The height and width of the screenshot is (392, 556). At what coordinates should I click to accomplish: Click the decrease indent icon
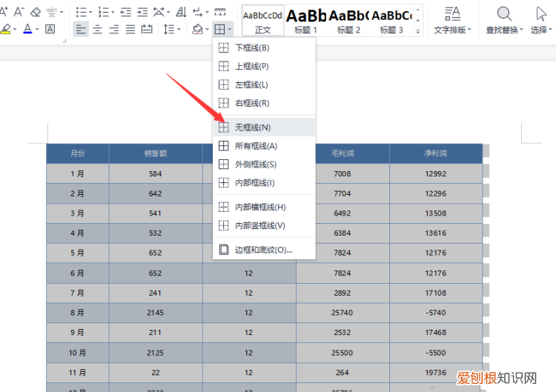point(125,12)
